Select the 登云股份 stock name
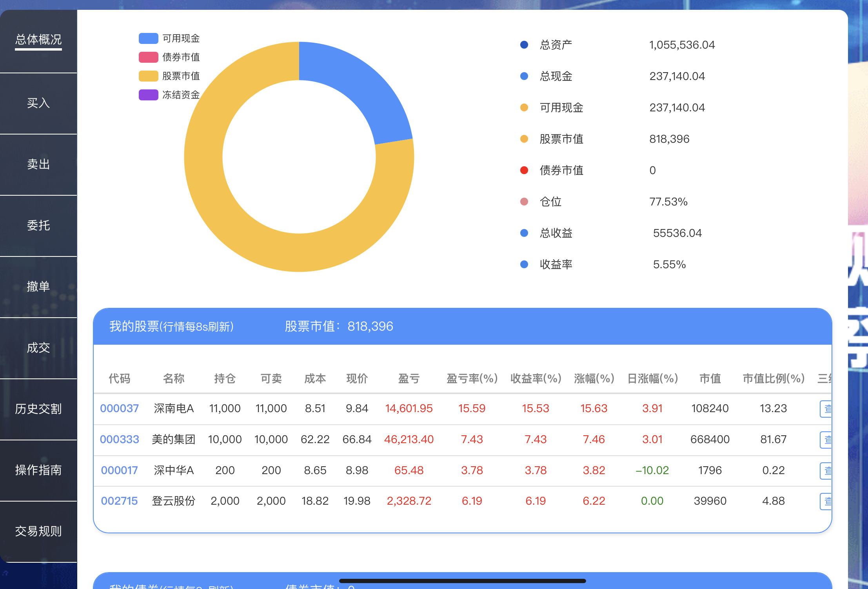868x589 pixels. coord(174,501)
